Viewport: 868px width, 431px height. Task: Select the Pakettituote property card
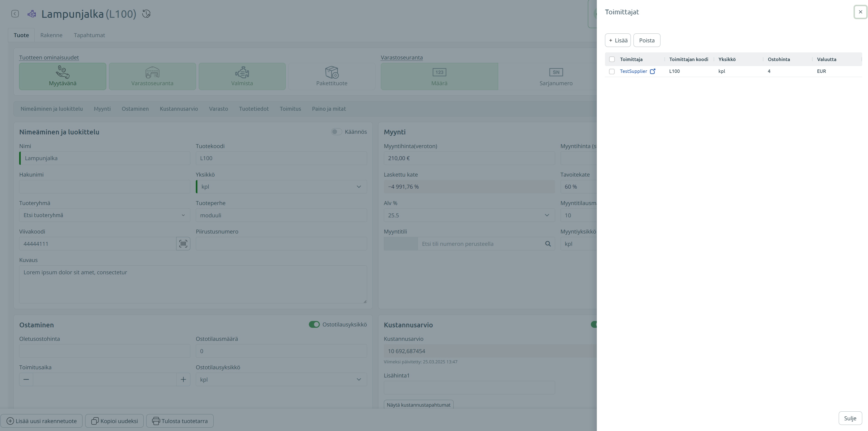(332, 77)
